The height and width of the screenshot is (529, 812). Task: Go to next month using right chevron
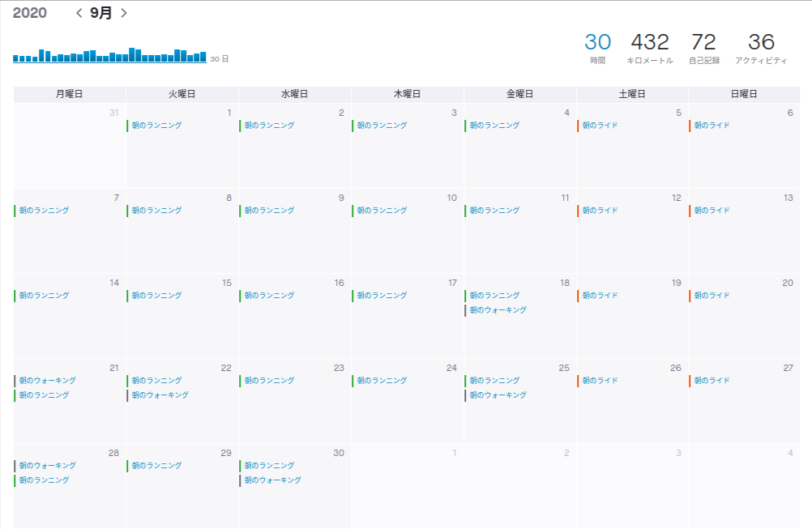123,13
